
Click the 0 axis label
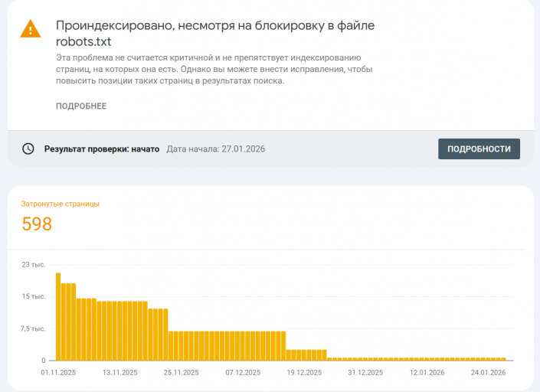(44, 361)
